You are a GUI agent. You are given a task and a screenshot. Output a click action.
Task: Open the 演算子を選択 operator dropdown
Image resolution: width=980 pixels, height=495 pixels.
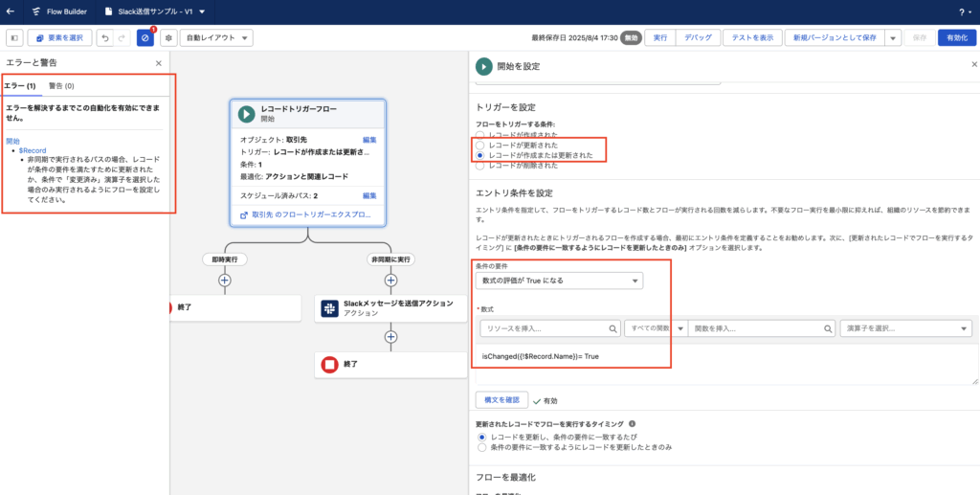[905, 327]
